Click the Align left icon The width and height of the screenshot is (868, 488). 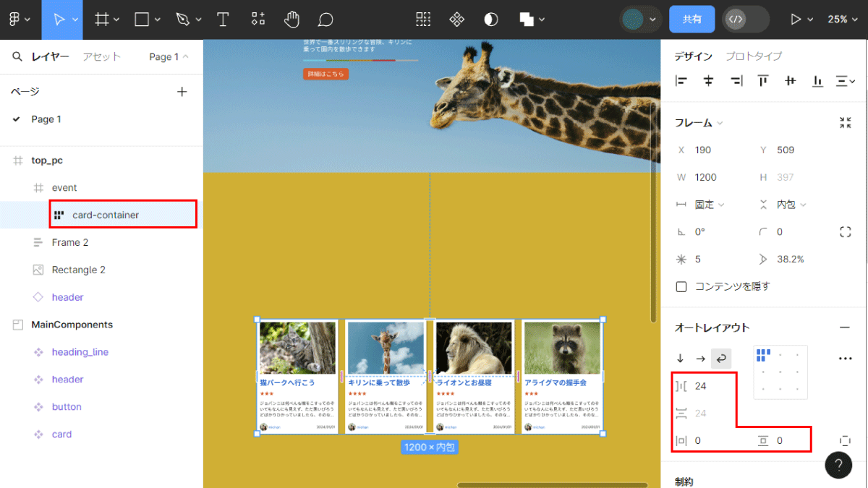click(681, 81)
